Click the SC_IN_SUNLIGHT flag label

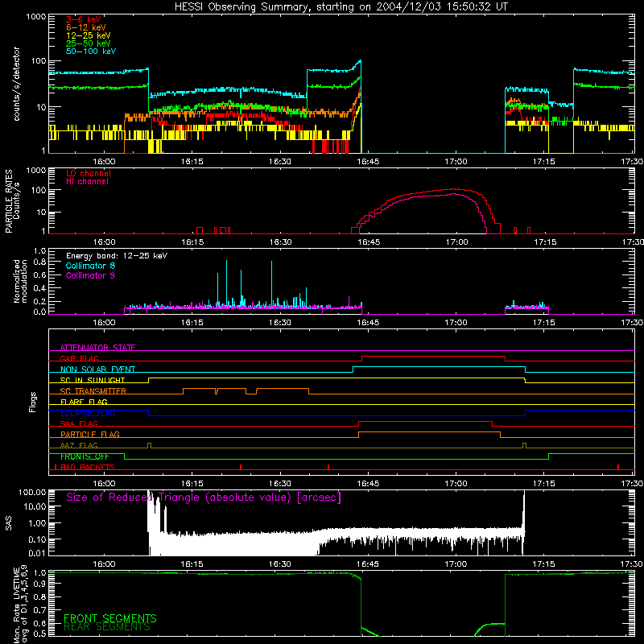click(x=93, y=380)
